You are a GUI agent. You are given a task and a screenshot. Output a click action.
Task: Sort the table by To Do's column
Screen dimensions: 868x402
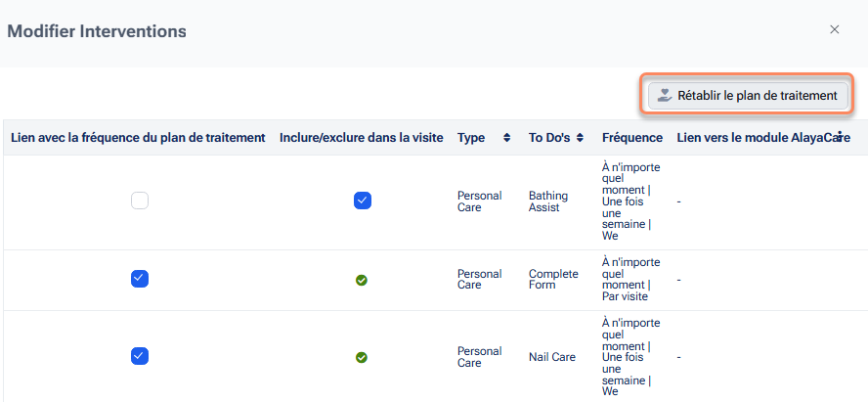580,139
